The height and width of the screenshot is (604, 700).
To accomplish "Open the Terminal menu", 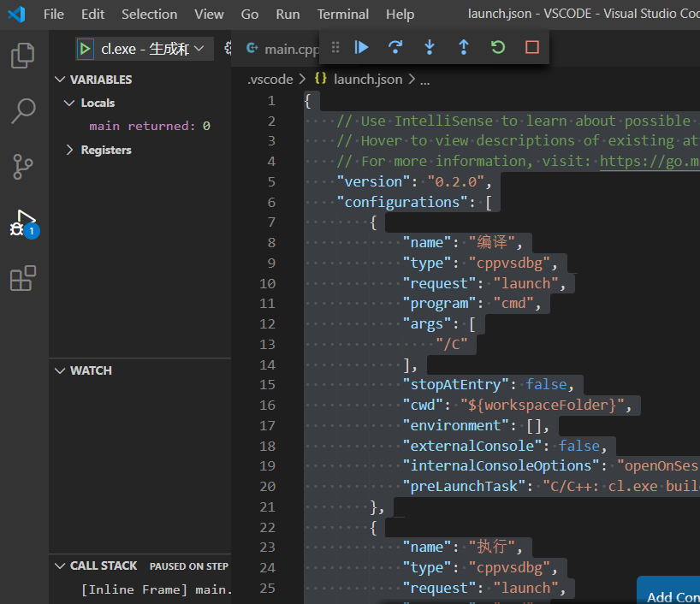I will [x=343, y=15].
